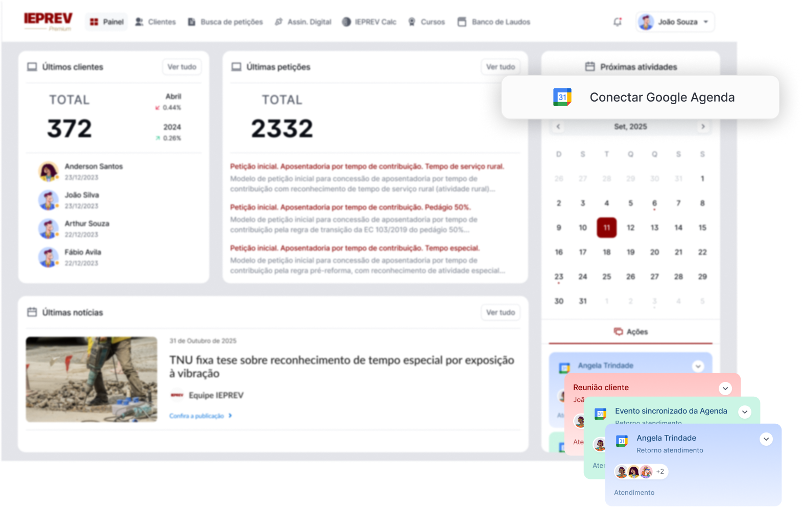804x532 pixels.
Task: Go to previous month in calendar
Action: tap(558, 127)
